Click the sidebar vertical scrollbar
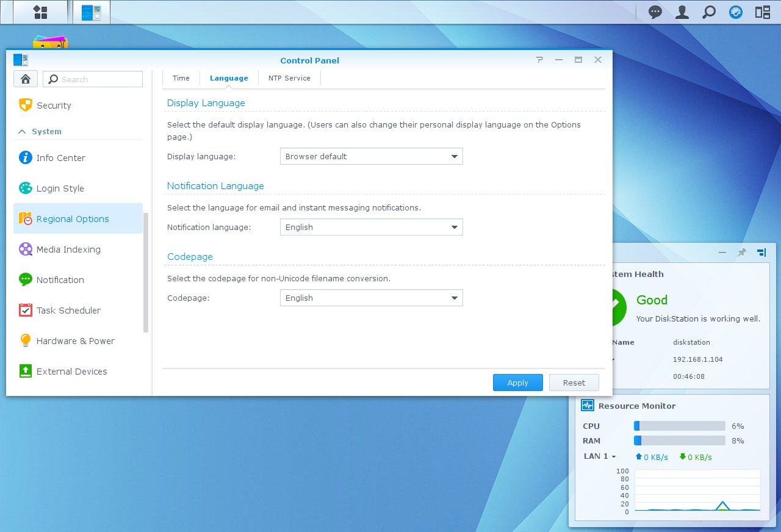This screenshot has width=781, height=532. 146,273
